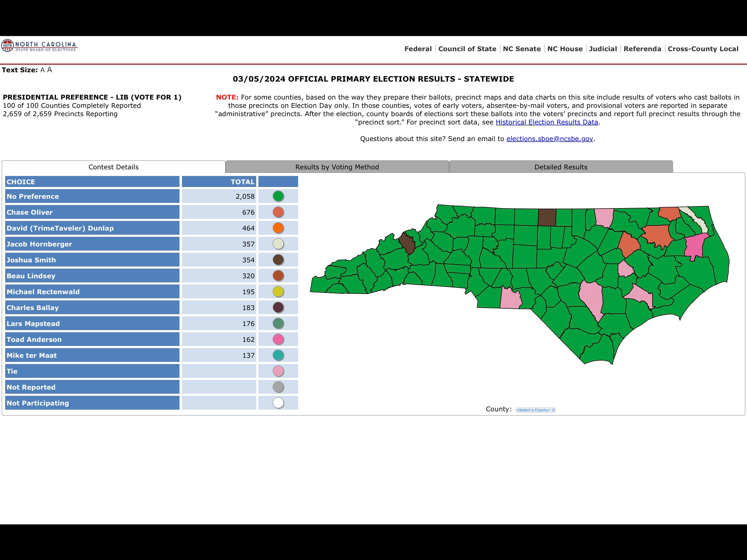
Task: Click the Beau Lindsey row label
Action: 92,276
